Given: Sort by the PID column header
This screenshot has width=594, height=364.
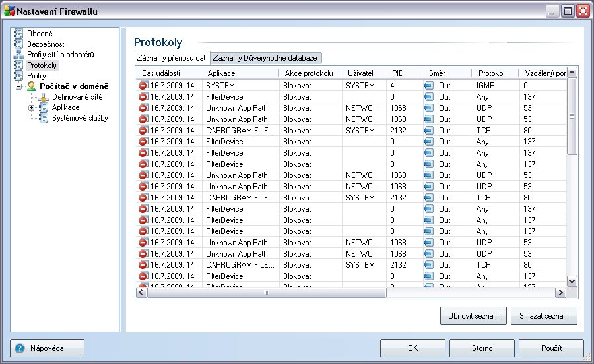Looking at the screenshot, I should 403,73.
